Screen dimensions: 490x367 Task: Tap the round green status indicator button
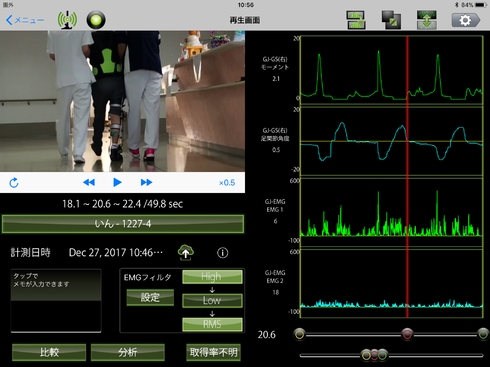[x=96, y=20]
